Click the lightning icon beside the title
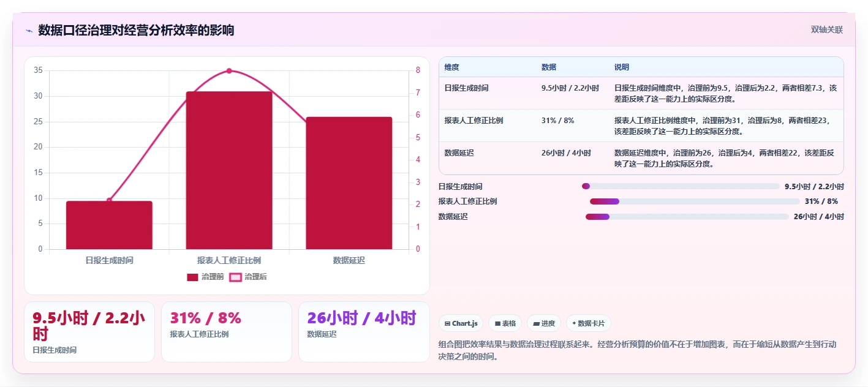The image size is (868, 387). (29, 31)
